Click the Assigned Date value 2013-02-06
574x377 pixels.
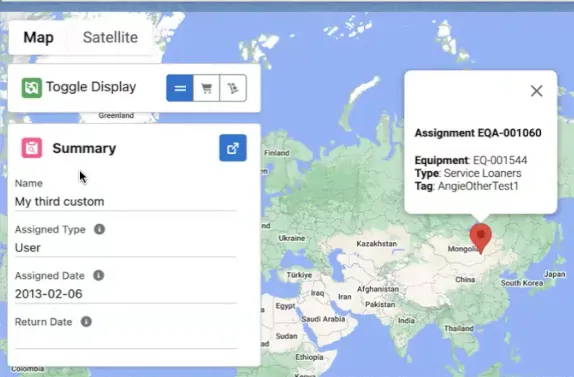point(49,294)
